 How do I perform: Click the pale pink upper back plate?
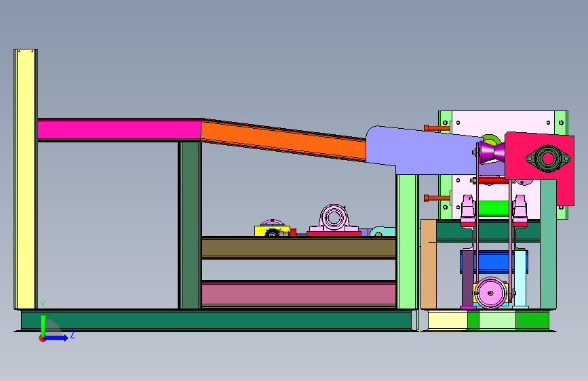(503, 123)
